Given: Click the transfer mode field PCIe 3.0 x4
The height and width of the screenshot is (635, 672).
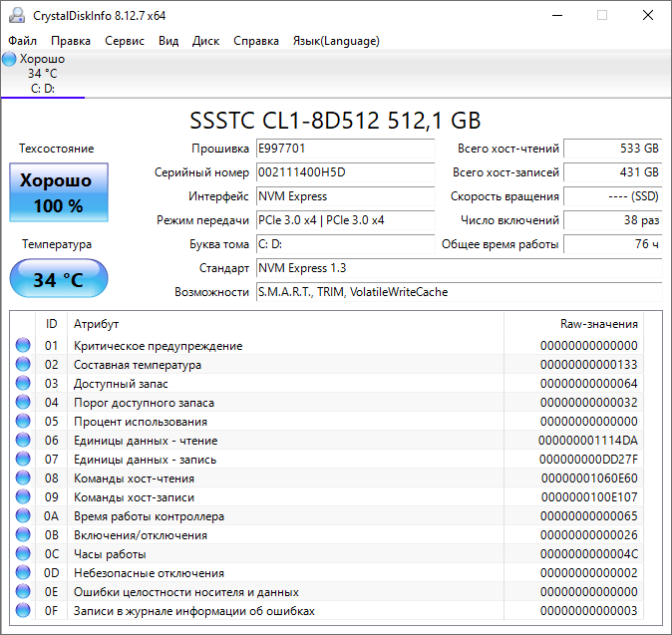Looking at the screenshot, I should pos(345,220).
